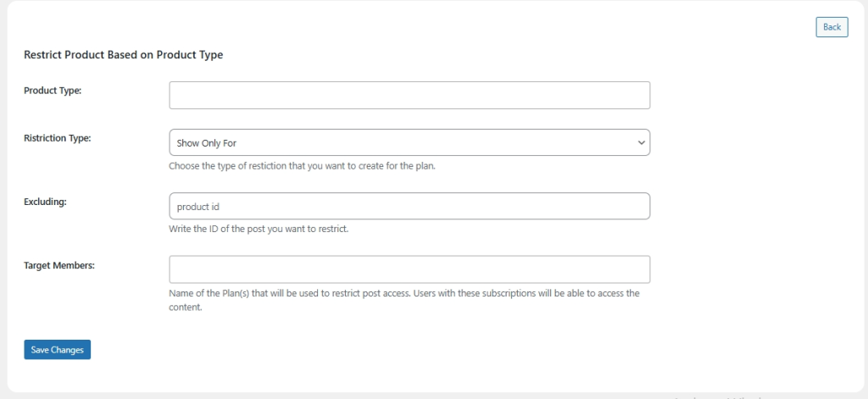Click the 'Choose the type of restiction' hint
Screen dimensions: 868x399
pos(301,165)
